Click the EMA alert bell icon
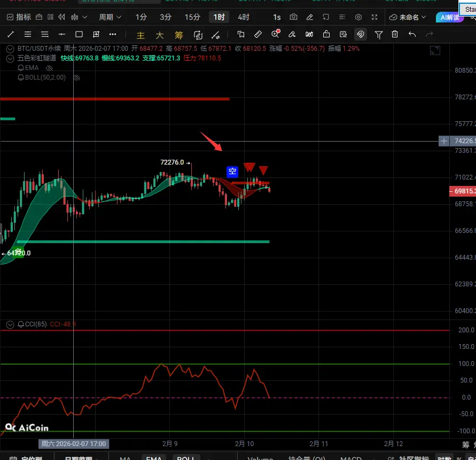 pyautogui.click(x=21, y=68)
